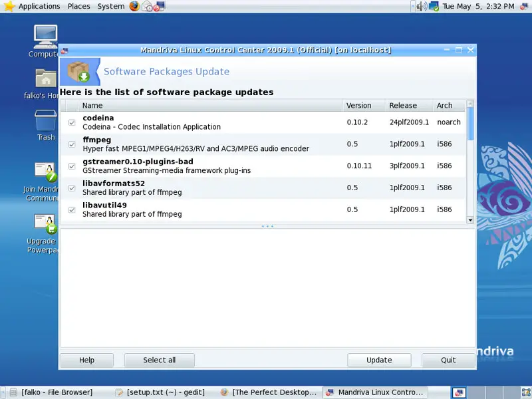Open the System menu

[x=110, y=6]
